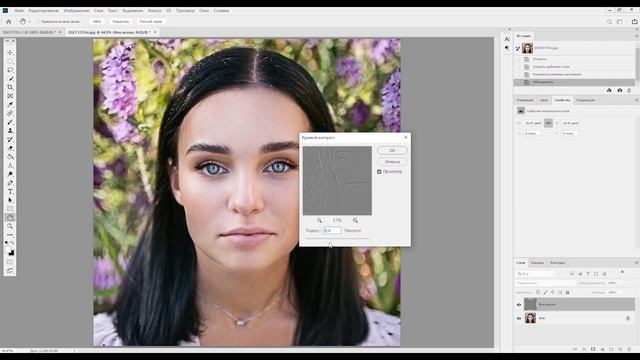
Task: Click the Radius input field
Action: [332, 231]
